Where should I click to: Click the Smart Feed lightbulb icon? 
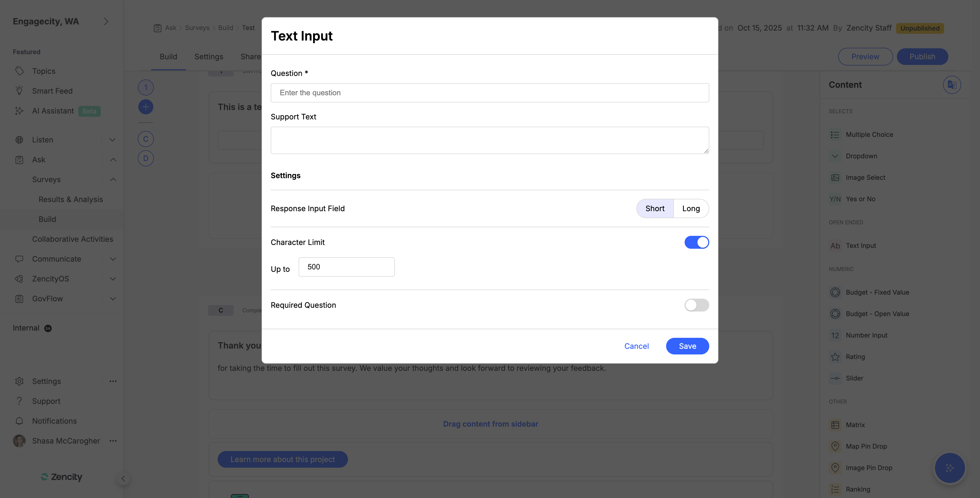click(19, 91)
